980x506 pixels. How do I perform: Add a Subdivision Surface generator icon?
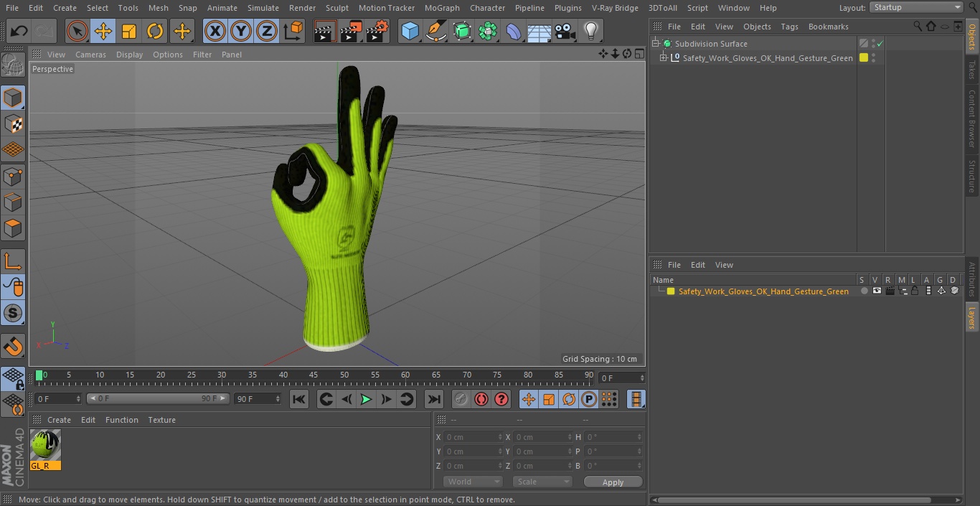click(x=462, y=31)
